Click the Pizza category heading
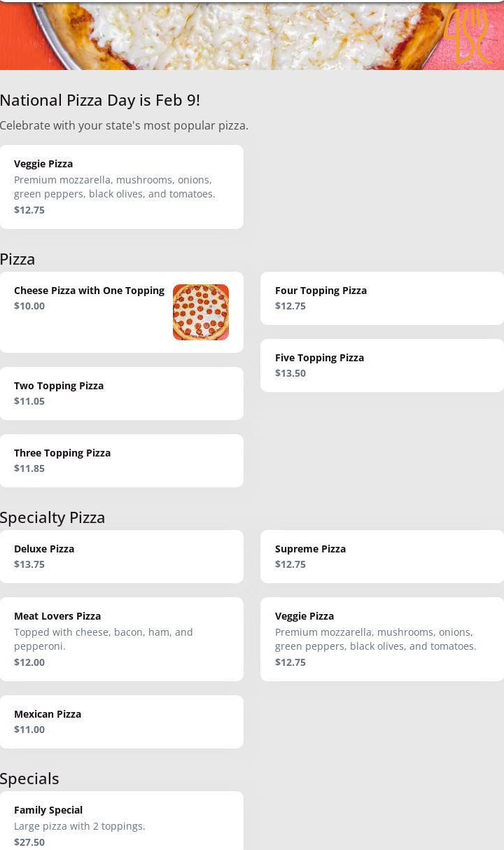Screen dimensions: 504x850 point(17,259)
